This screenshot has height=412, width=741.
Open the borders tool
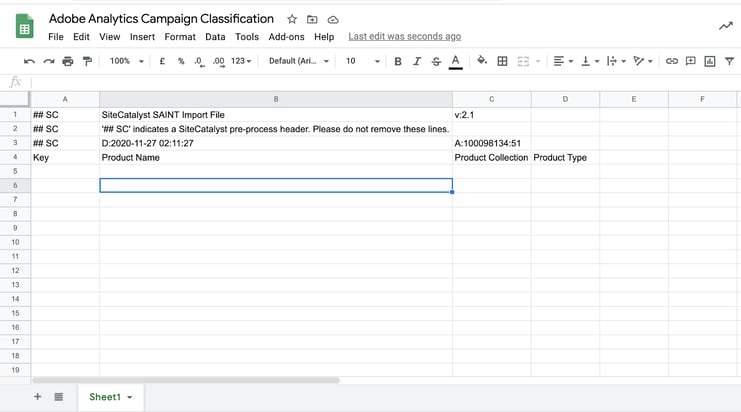click(502, 61)
